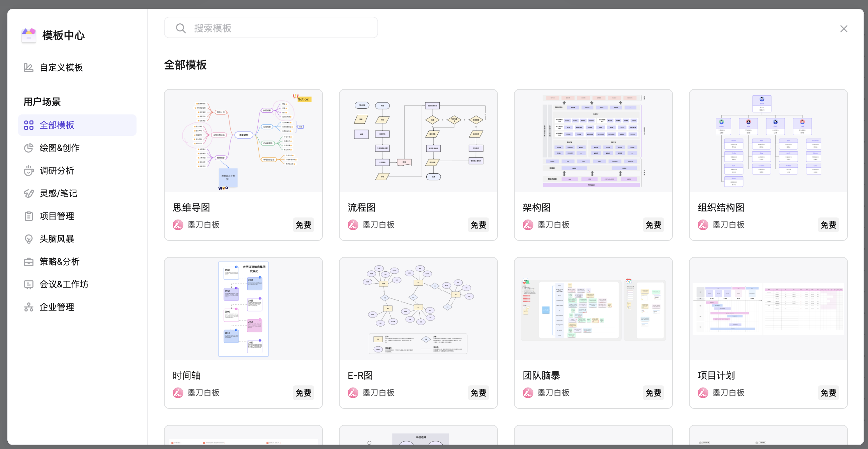
Task: Click the search magnifier icon
Action: click(181, 28)
